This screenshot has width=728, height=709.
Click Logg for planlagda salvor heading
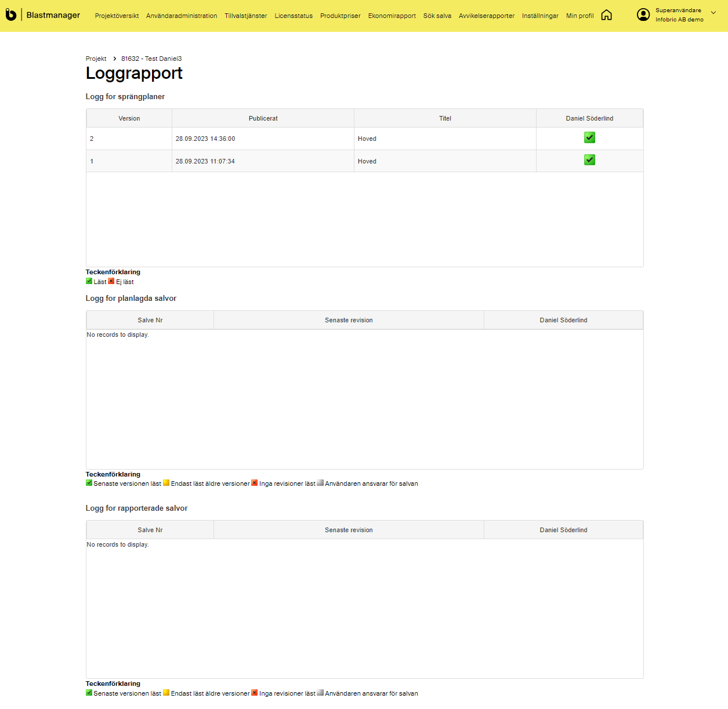click(x=131, y=298)
